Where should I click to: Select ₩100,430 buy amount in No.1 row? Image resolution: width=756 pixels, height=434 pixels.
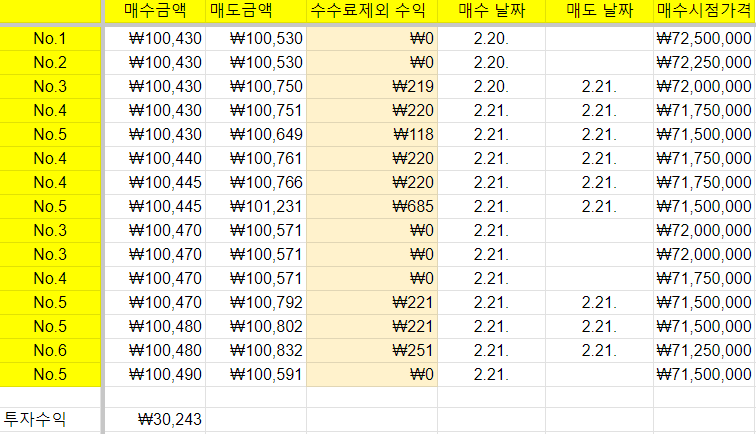pyautogui.click(x=155, y=39)
